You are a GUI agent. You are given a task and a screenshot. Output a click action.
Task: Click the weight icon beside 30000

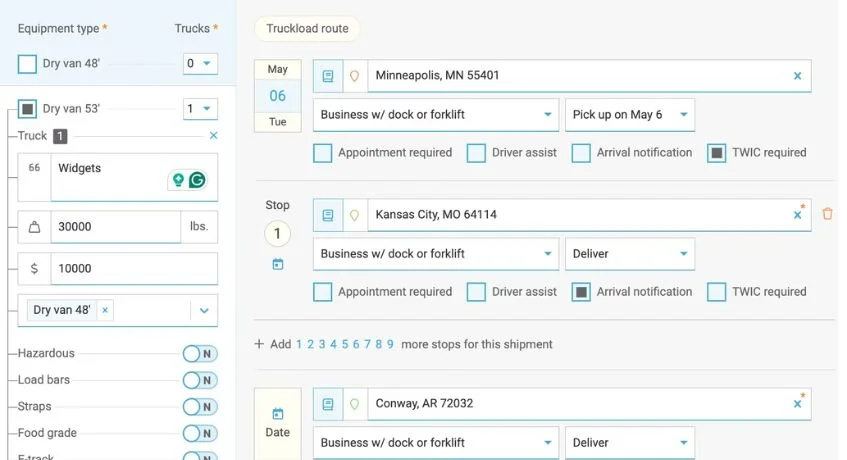coord(34,227)
